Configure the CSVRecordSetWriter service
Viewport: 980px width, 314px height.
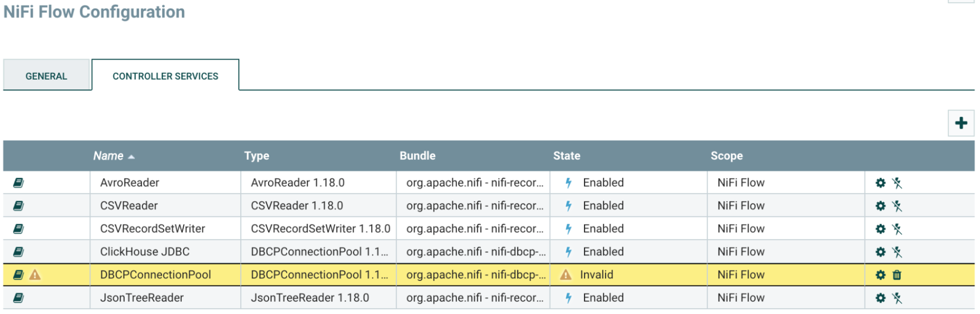click(x=880, y=229)
